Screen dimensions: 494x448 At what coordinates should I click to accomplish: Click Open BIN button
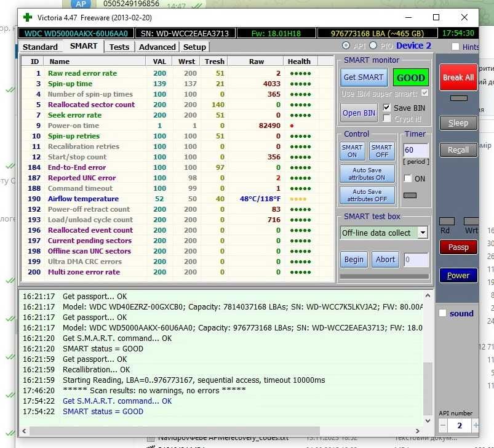tap(359, 113)
